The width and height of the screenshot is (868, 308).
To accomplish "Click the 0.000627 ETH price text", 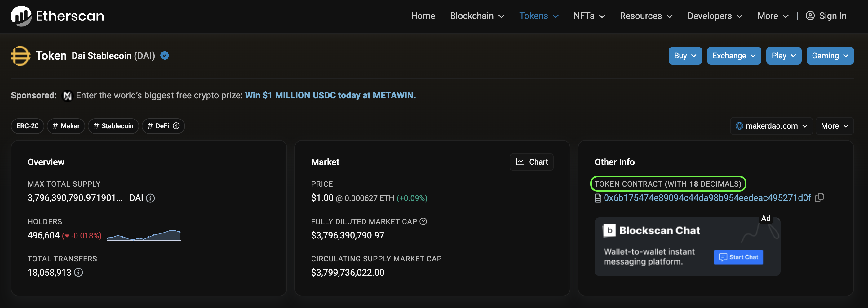I will tap(369, 198).
